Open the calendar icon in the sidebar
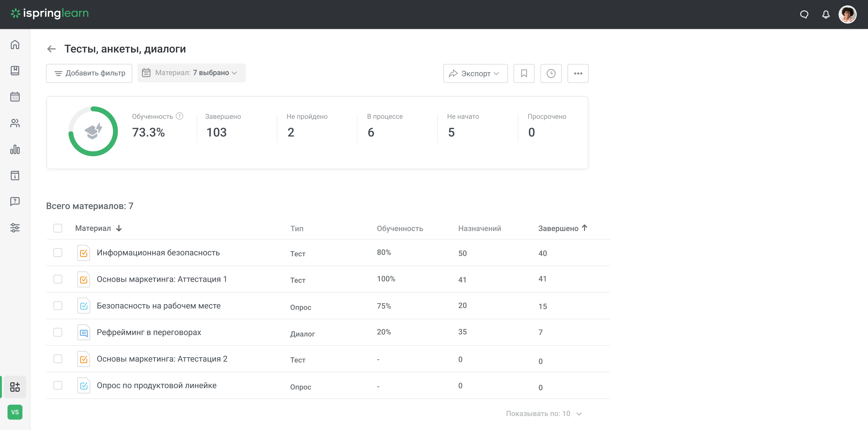This screenshot has height=430, width=868. (x=15, y=97)
